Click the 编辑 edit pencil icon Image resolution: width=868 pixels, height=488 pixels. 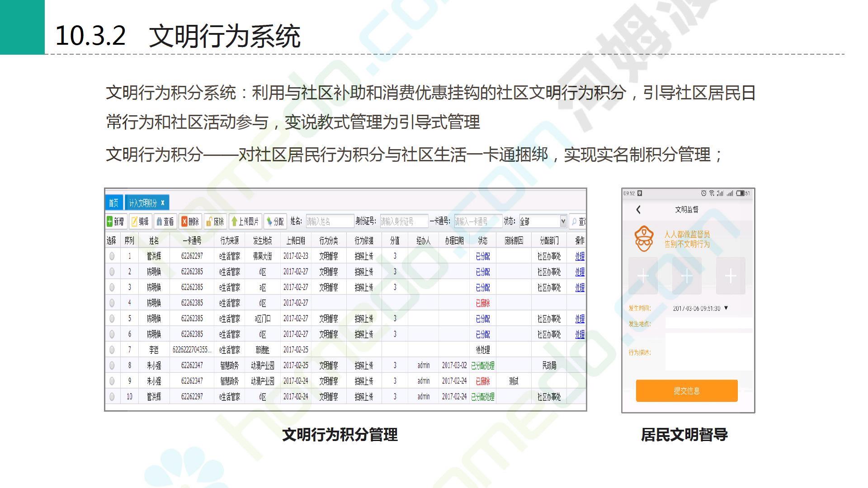134,221
